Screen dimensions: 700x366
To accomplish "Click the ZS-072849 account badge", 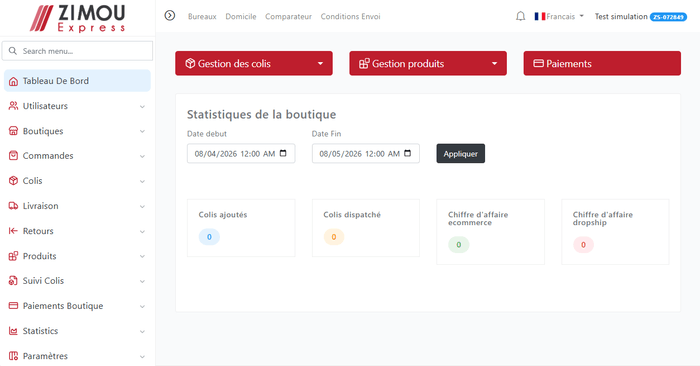I will pos(668,17).
